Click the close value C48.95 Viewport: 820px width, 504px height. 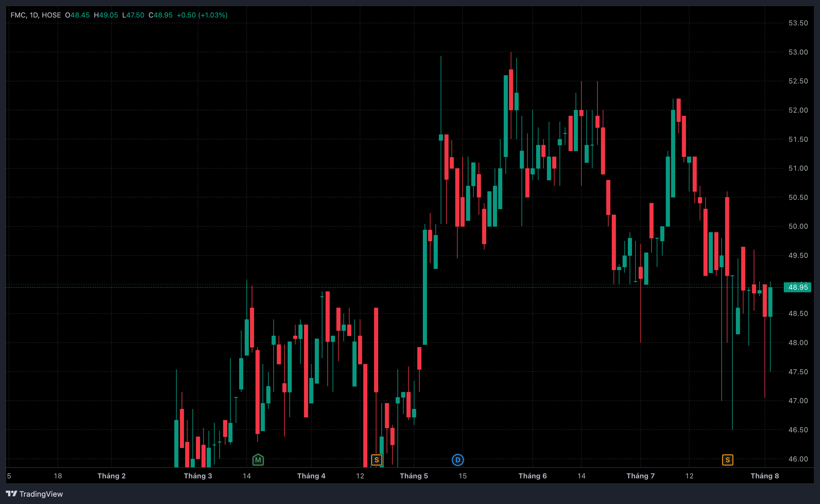point(160,15)
